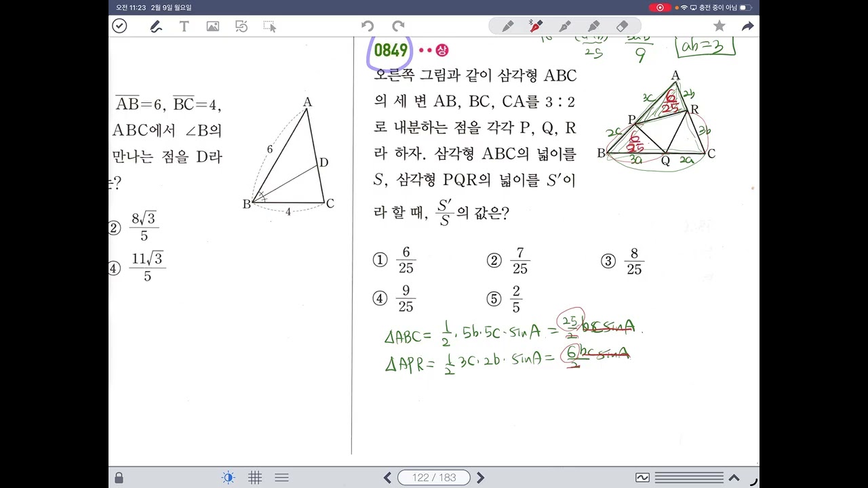Select the lined paper style
This screenshot has width=868, height=488.
click(x=689, y=478)
